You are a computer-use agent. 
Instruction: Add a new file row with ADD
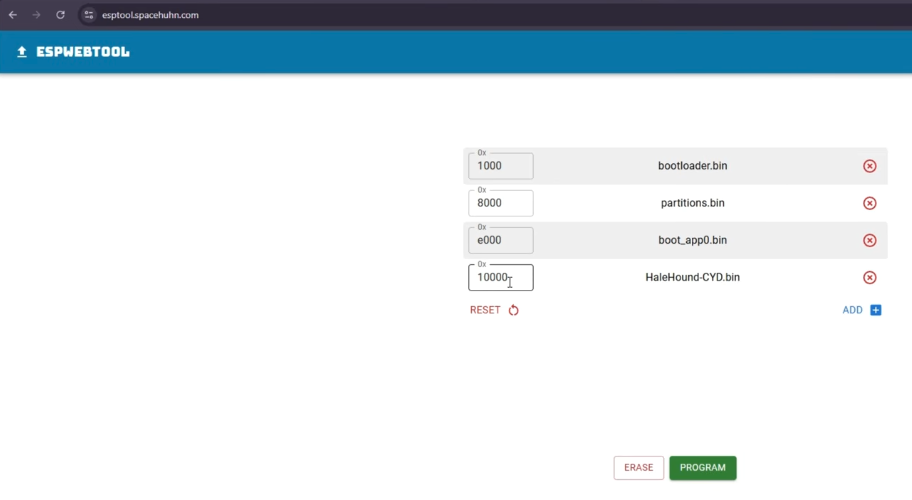pos(861,310)
